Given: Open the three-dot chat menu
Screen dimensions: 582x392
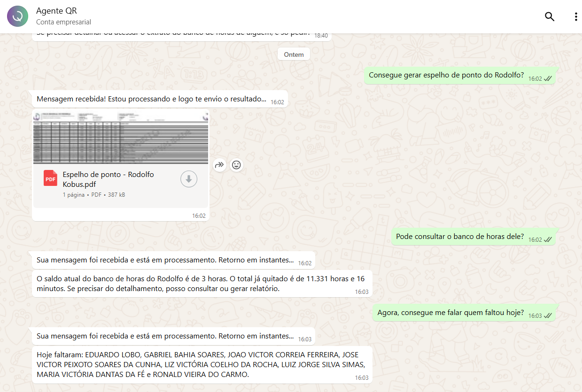Looking at the screenshot, I should (x=576, y=17).
